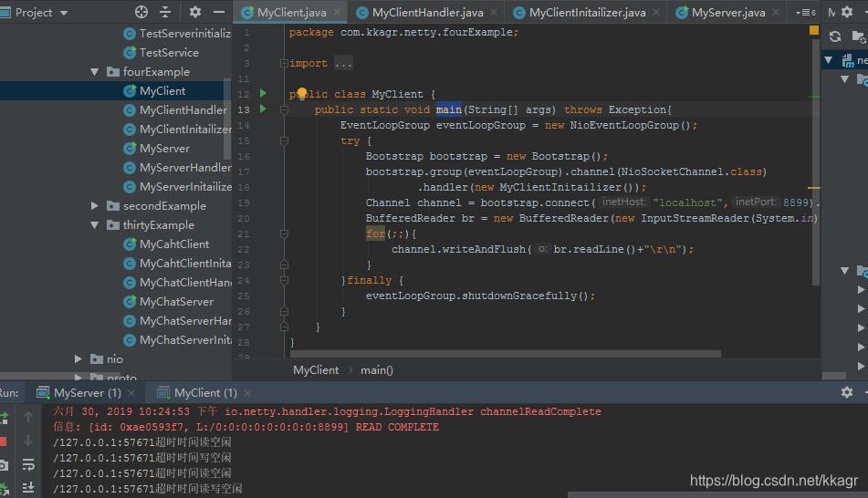The image size is (868, 498).
Task: Click the rerun icon in Run panel
Action: (x=4, y=418)
